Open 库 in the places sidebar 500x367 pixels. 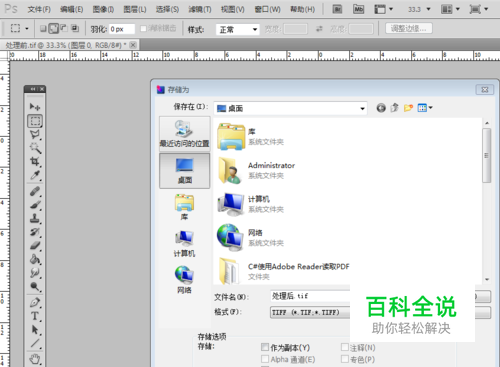(184, 207)
